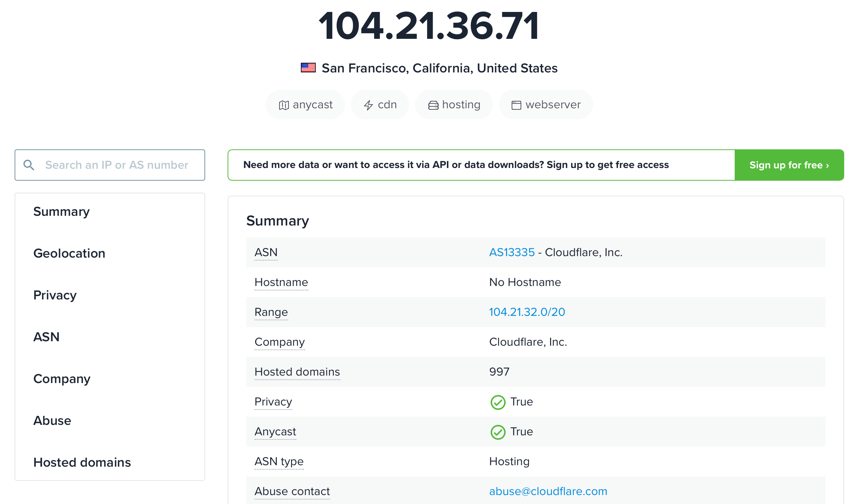Select the webserver tag
Image resolution: width=861 pixels, height=504 pixels.
tap(546, 105)
